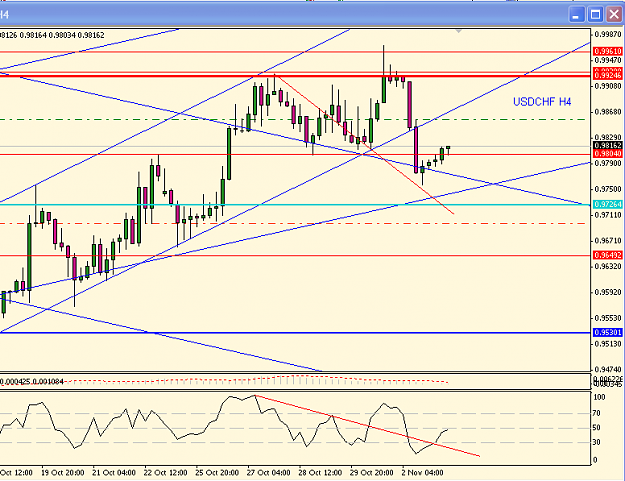Click the 0.95530 price scale value
Image resolution: width=625 pixels, height=481 pixels.
coord(608,318)
